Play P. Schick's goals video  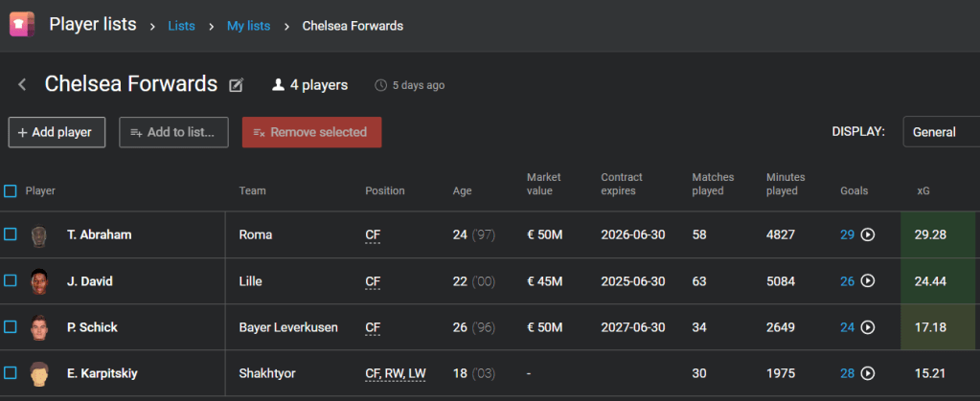(x=868, y=327)
